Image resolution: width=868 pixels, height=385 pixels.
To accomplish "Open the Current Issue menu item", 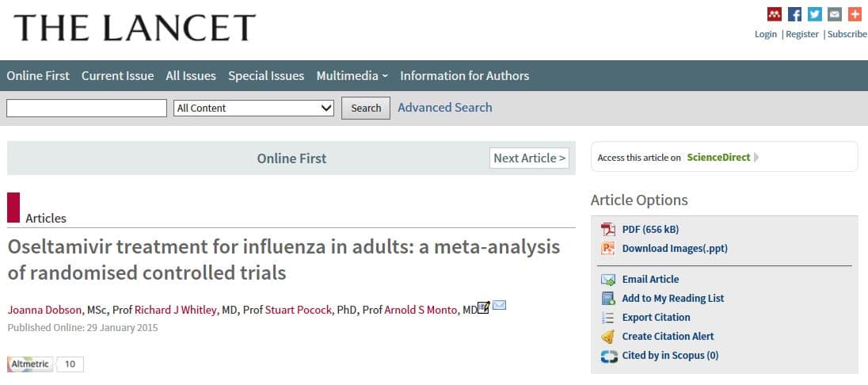I will pyautogui.click(x=117, y=76).
